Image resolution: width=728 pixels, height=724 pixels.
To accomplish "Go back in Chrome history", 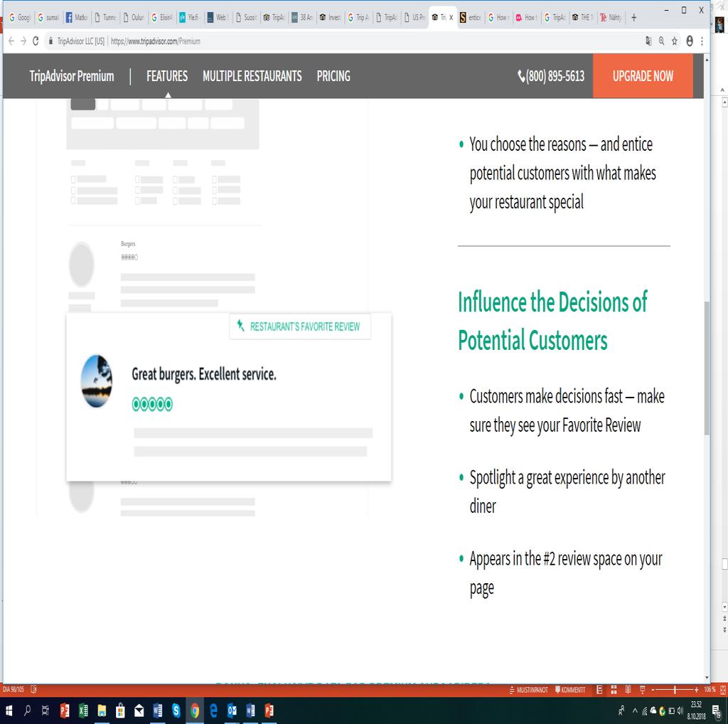I will pyautogui.click(x=11, y=41).
